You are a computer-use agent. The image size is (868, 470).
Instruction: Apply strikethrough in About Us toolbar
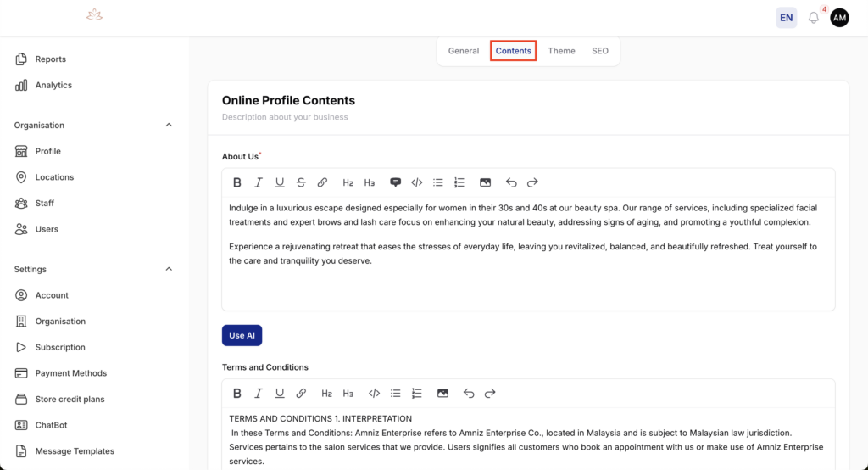(301, 182)
